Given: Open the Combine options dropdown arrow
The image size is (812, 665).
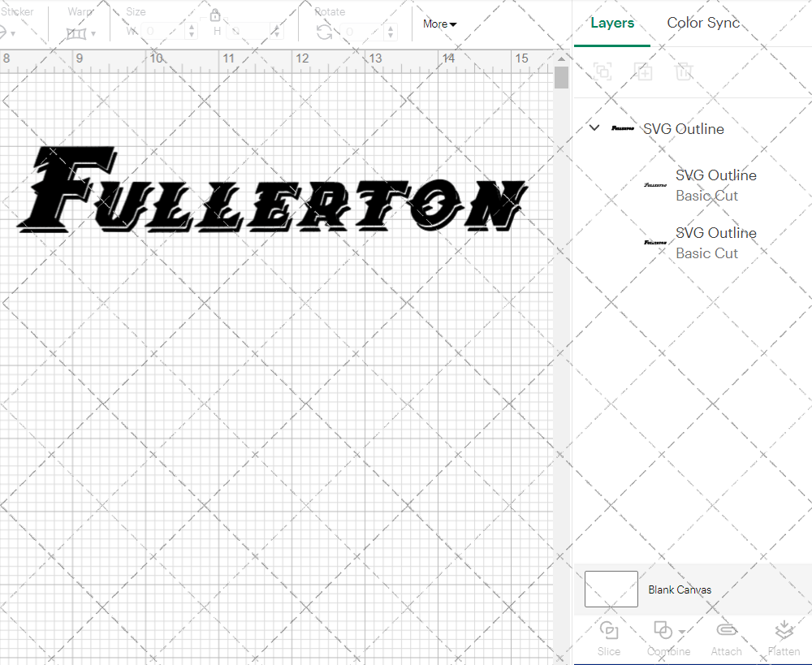Looking at the screenshot, I should click(x=680, y=631).
